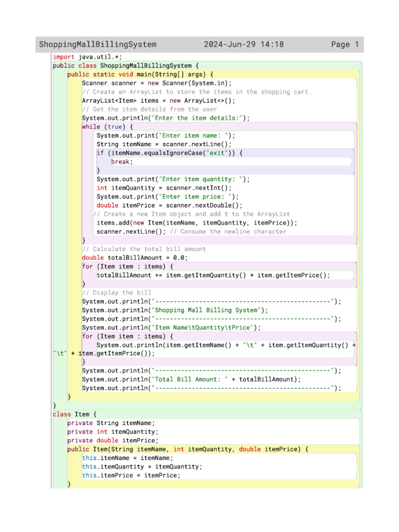
Task: Click the 'private double itemPrice;' field
Action: [113, 441]
